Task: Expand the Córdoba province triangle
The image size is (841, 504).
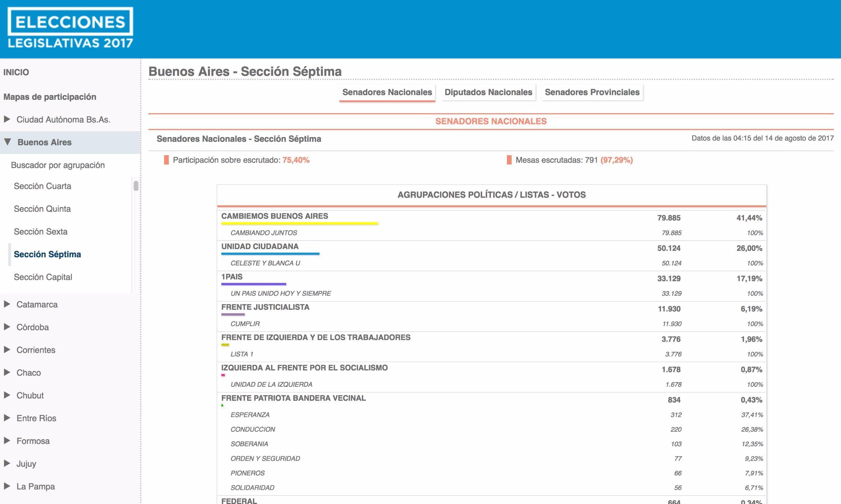Action: [7, 327]
